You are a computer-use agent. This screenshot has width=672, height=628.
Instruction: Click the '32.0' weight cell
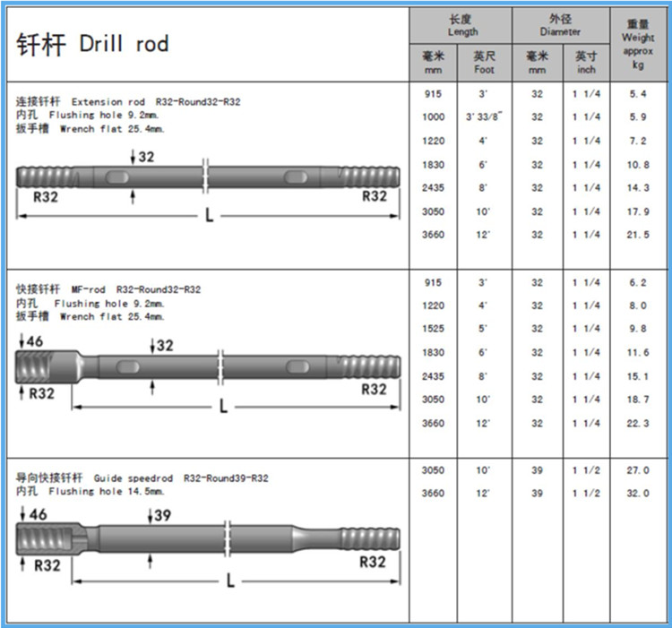(x=638, y=493)
